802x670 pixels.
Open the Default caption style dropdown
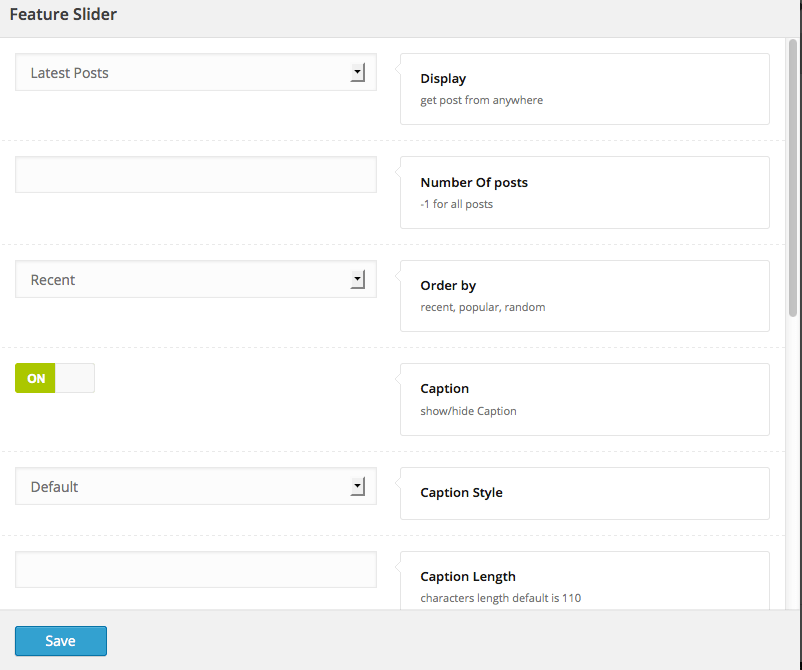pos(195,487)
